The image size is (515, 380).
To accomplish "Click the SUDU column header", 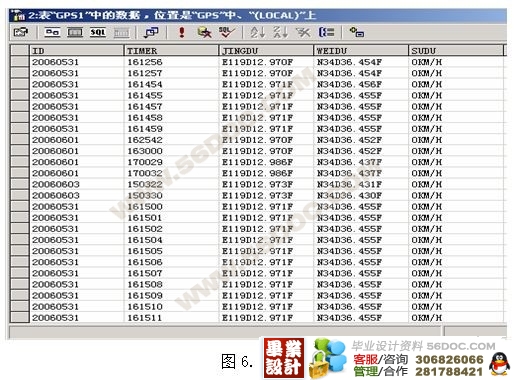I will click(456, 51).
